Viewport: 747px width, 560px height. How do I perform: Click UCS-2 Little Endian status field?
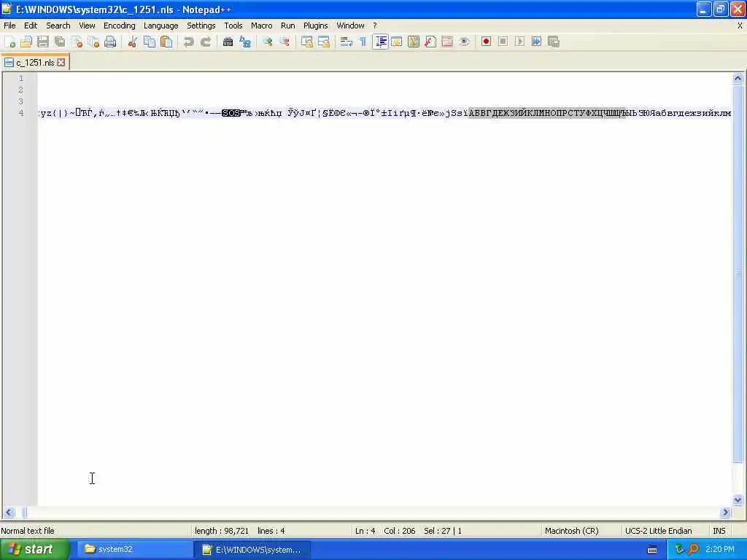click(x=659, y=531)
